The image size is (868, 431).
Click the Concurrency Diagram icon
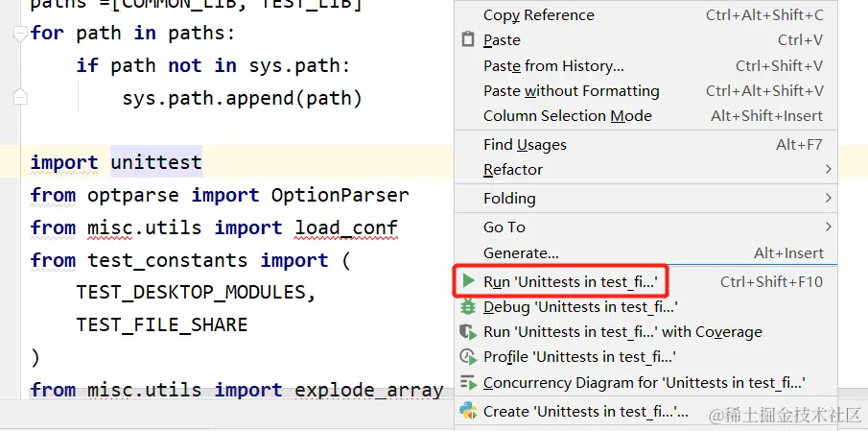coord(468,382)
